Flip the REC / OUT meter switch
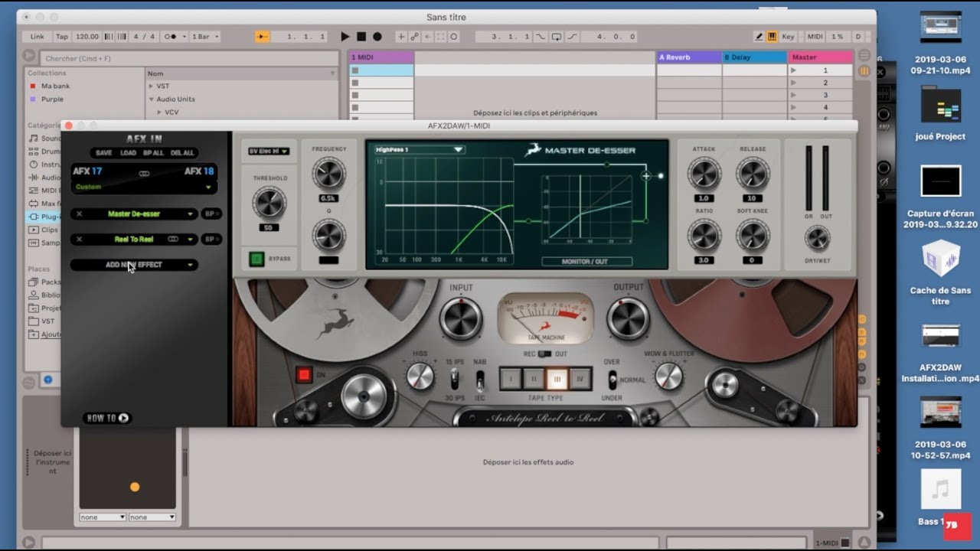Viewport: 980px width, 551px height. (x=544, y=354)
